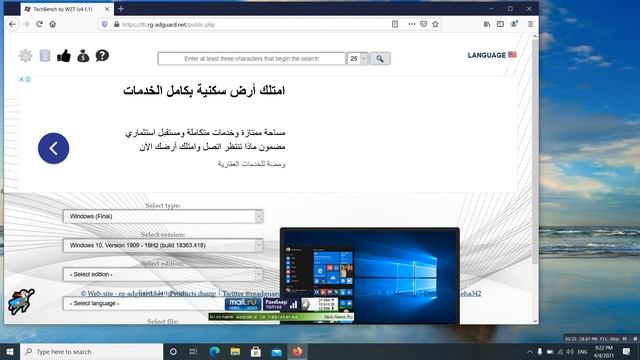Bookmark this page with the star
This screenshot has width=640, height=360.
point(436,24)
